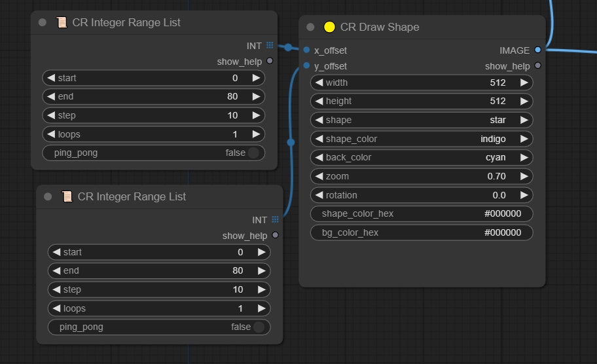Image resolution: width=597 pixels, height=364 pixels.
Task: Click the zoom value slider field showing 0.70
Action: [x=421, y=176]
